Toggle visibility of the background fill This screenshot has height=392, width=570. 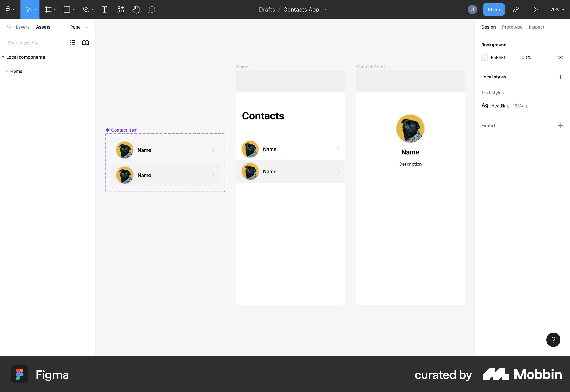pos(560,57)
